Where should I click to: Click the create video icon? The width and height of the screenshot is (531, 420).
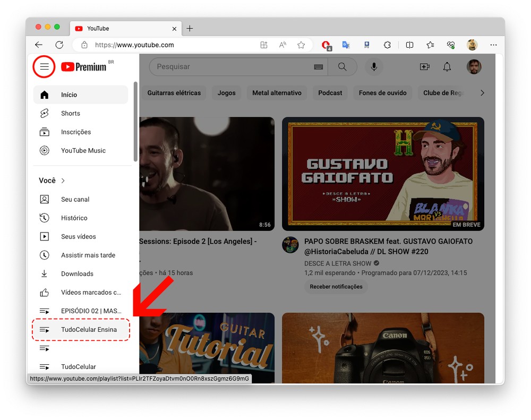tap(424, 66)
